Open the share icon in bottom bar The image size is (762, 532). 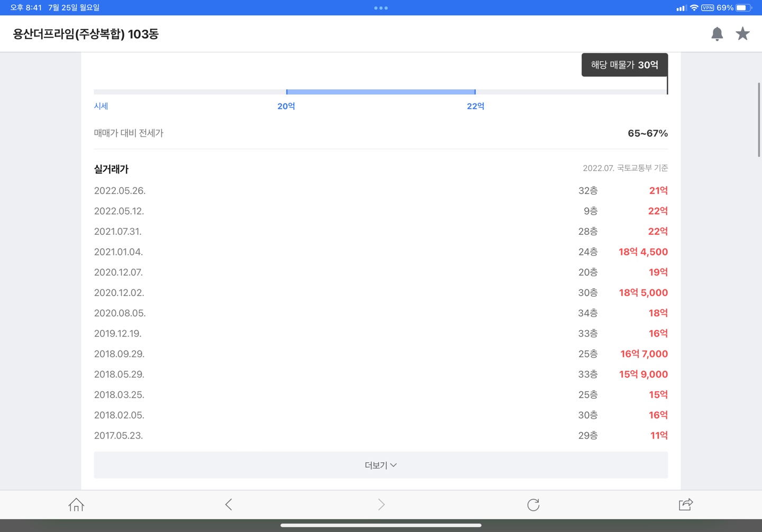pyautogui.click(x=686, y=505)
